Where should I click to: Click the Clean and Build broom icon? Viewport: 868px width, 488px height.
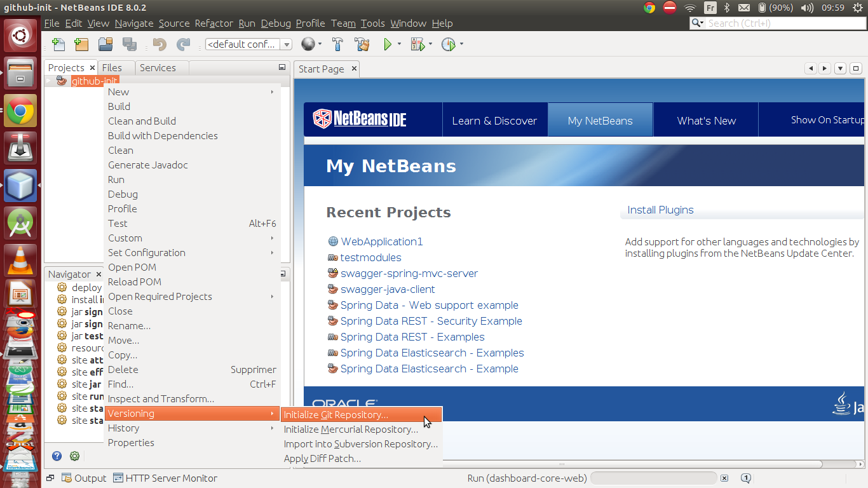362,44
